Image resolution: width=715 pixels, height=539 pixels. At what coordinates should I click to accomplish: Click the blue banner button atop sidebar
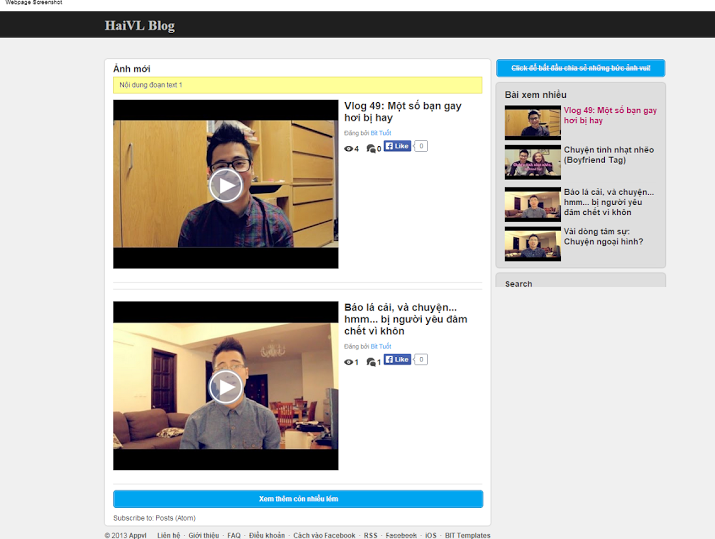(x=580, y=68)
